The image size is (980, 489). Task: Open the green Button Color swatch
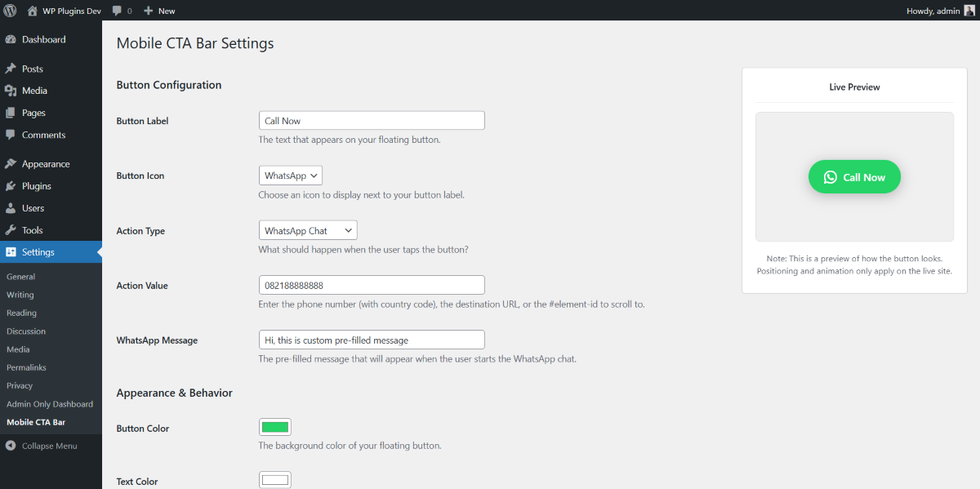tap(275, 427)
